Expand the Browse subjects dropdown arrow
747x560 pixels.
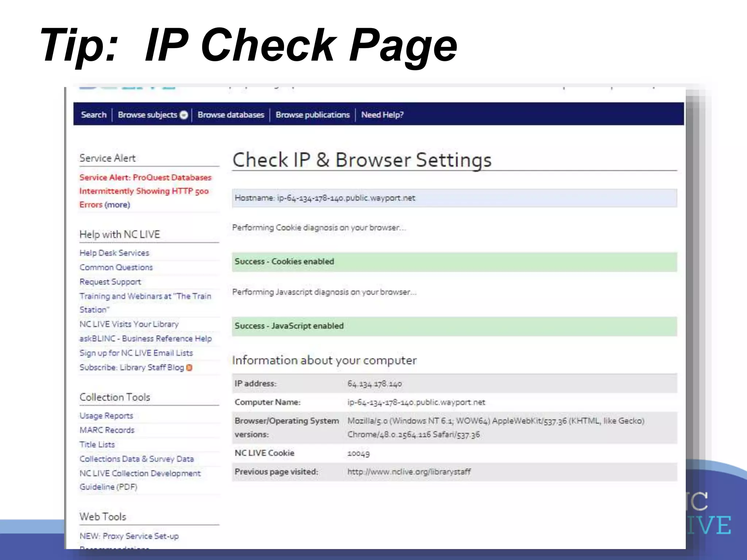(184, 115)
